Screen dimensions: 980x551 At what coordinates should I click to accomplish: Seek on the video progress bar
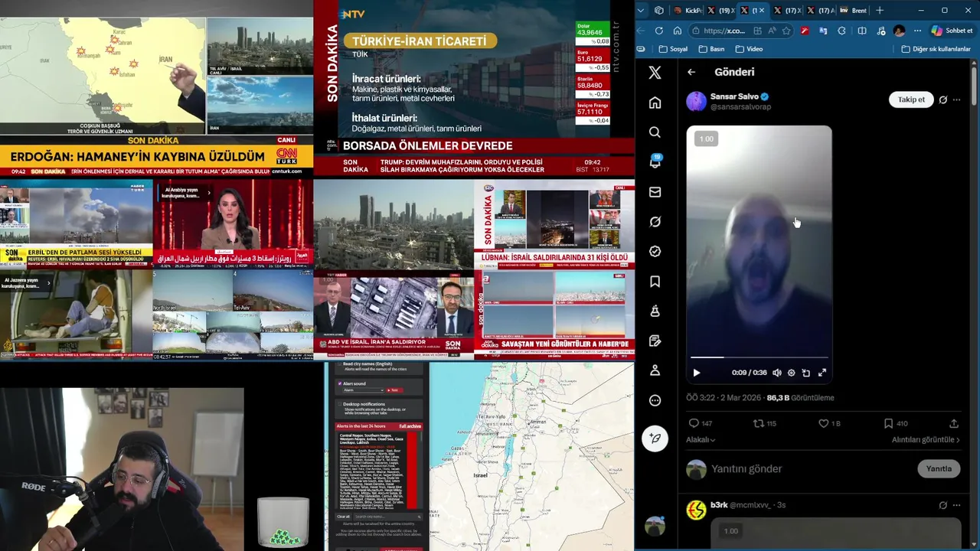tap(759, 357)
